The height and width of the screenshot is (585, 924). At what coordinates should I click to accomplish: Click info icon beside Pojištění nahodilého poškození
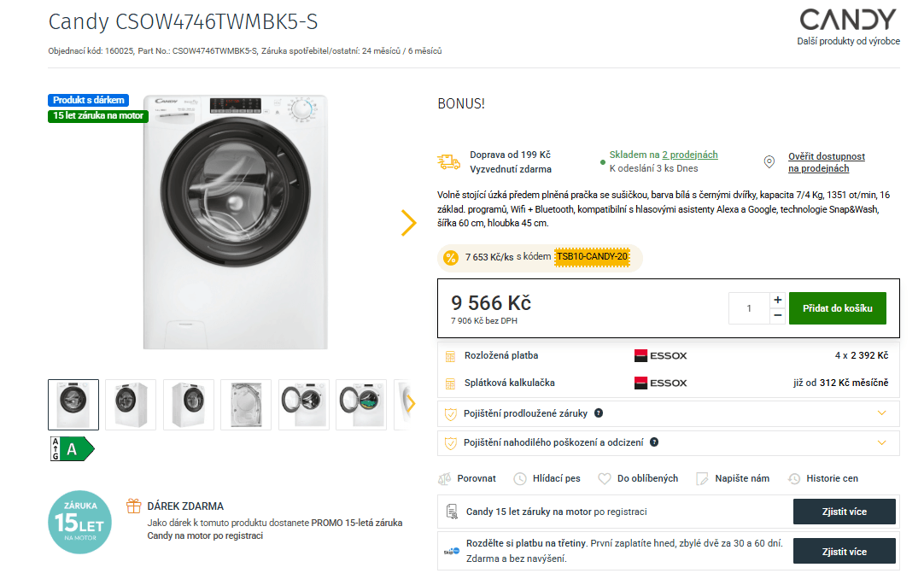(654, 442)
